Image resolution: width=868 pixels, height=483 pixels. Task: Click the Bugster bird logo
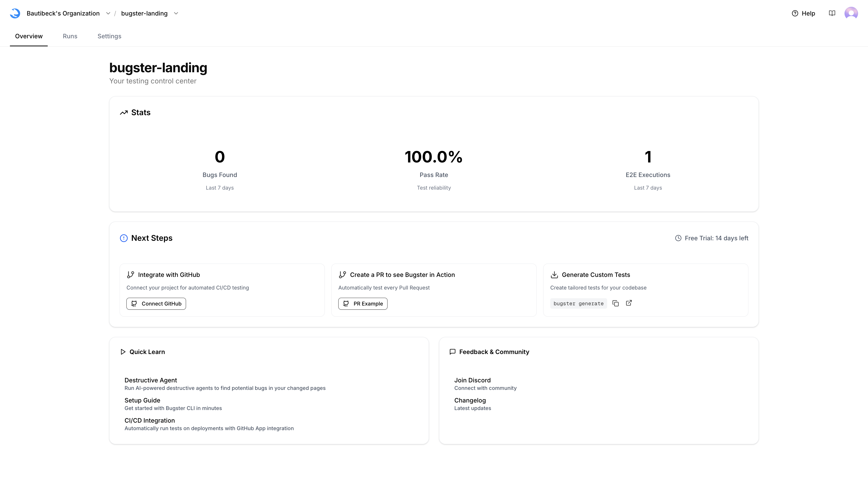click(15, 14)
